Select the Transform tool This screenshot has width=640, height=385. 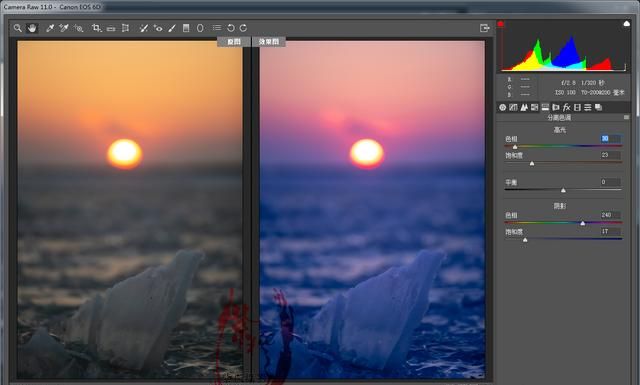(125, 28)
